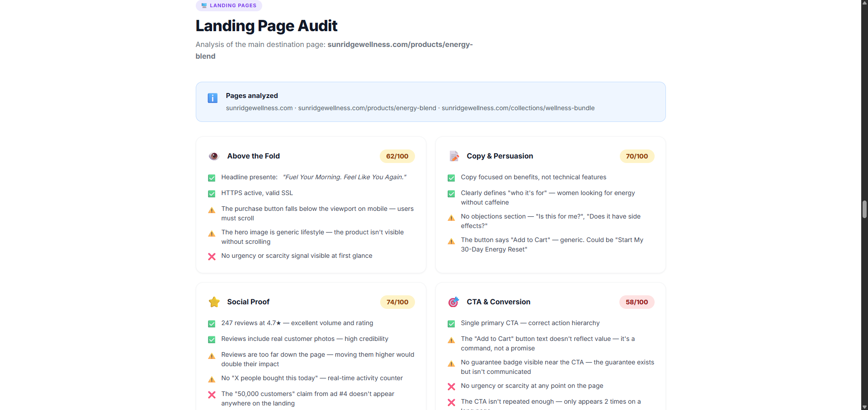This screenshot has height=410, width=868.
Task: Click the Above the Fold card title
Action: [254, 156]
